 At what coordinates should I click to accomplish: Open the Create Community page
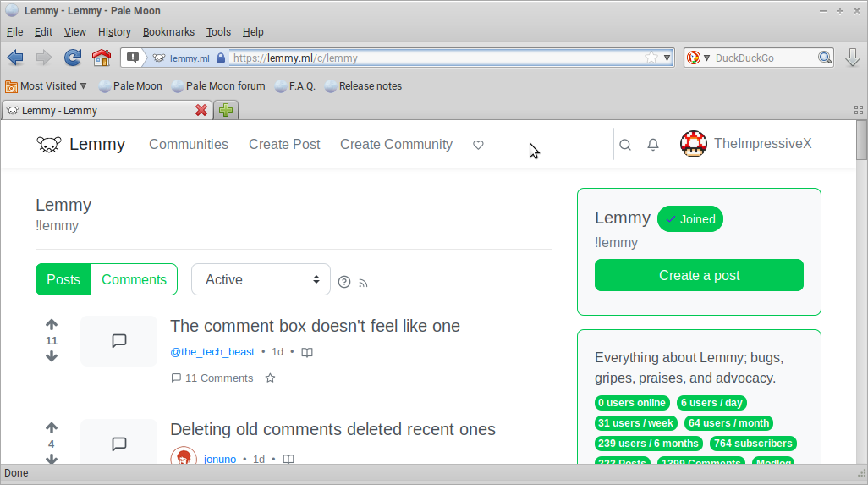click(397, 144)
